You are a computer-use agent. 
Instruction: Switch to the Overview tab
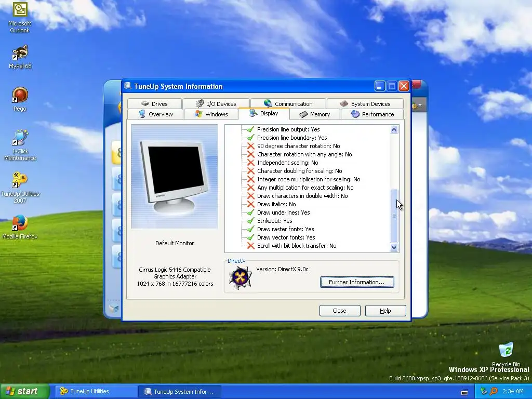(x=156, y=114)
